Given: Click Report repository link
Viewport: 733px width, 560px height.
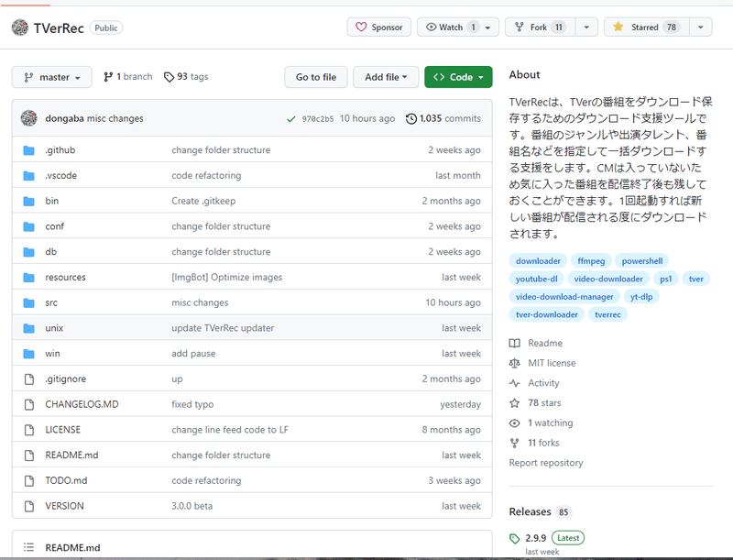Looking at the screenshot, I should (x=546, y=463).
